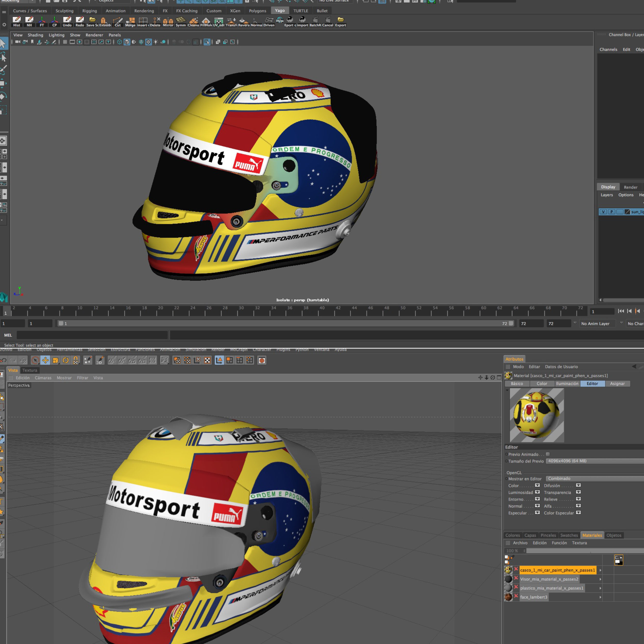Open the Lighting viewport menu
Screen dimensions: 644x644
[56, 35]
